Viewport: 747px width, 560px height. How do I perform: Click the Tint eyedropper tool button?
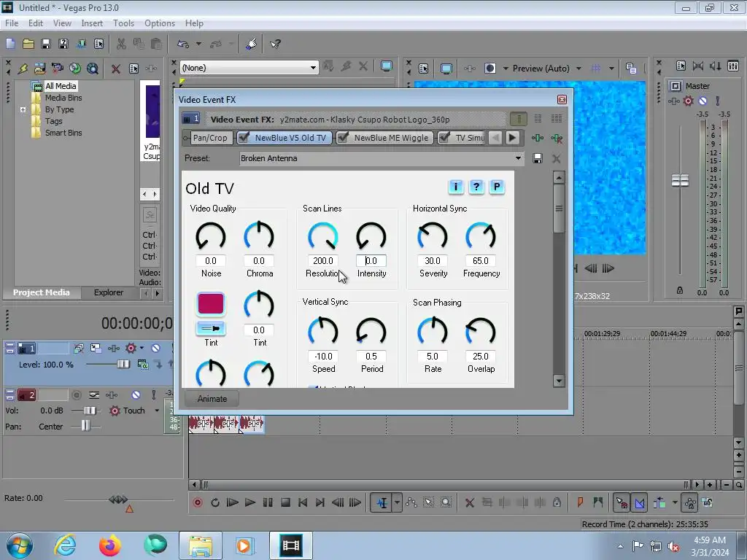click(211, 328)
